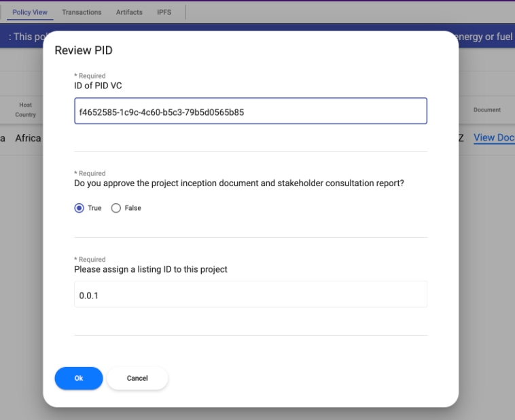The width and height of the screenshot is (515, 420).
Task: Select the IPFS tab
Action: click(x=164, y=12)
